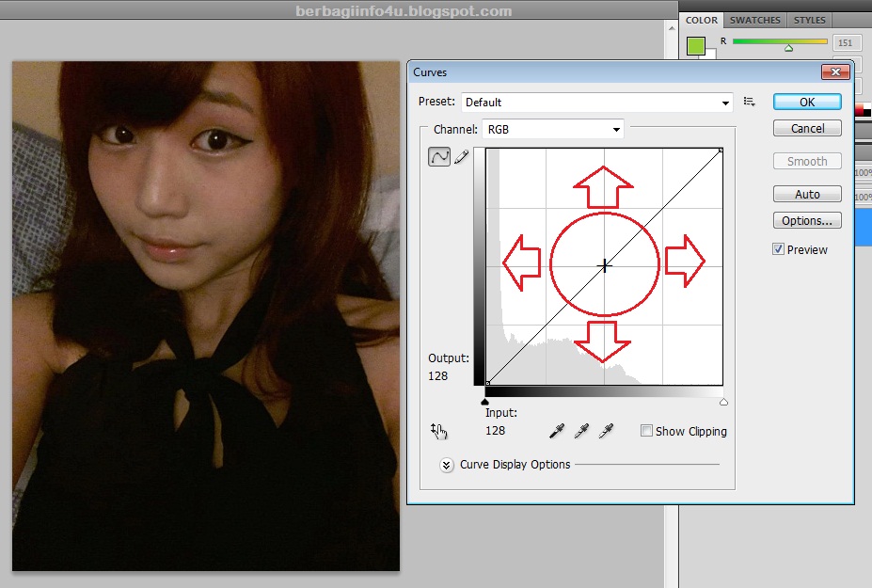The width and height of the screenshot is (872, 588).
Task: Click the Cancel button
Action: (807, 129)
